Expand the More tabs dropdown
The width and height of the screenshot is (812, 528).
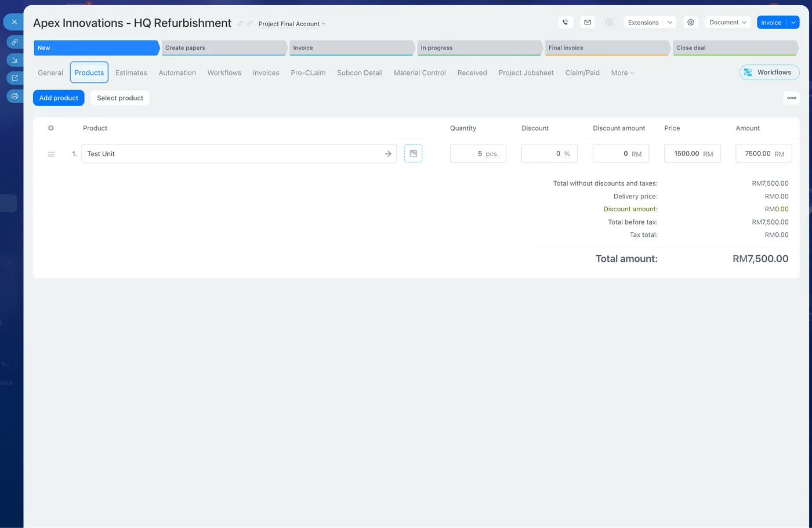[622, 73]
